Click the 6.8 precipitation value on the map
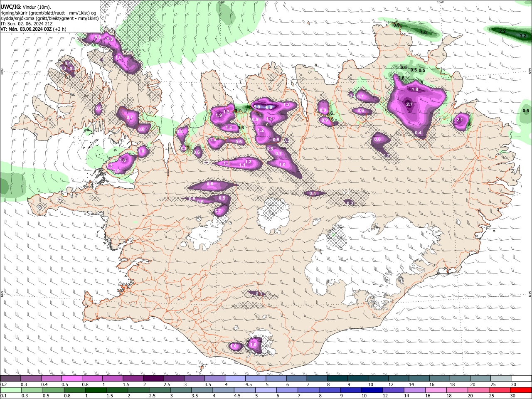This screenshot has height=399, width=532. pos(268,107)
